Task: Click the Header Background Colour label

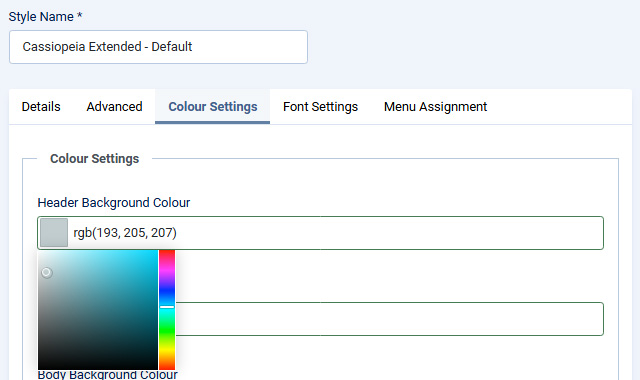Action: click(113, 202)
